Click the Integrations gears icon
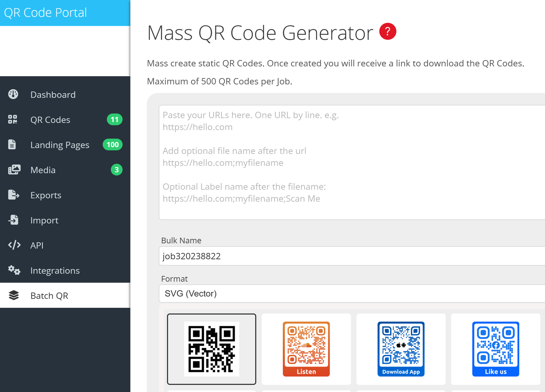 coord(14,270)
